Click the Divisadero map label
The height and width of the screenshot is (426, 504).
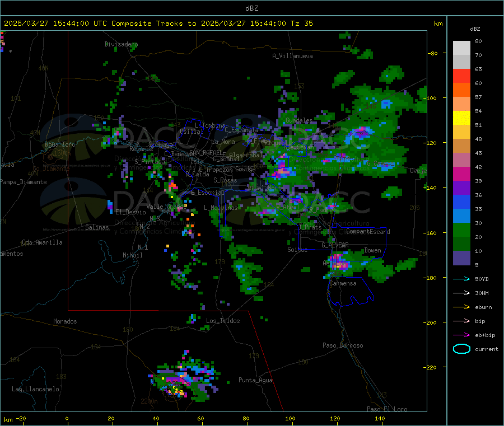[x=121, y=44]
